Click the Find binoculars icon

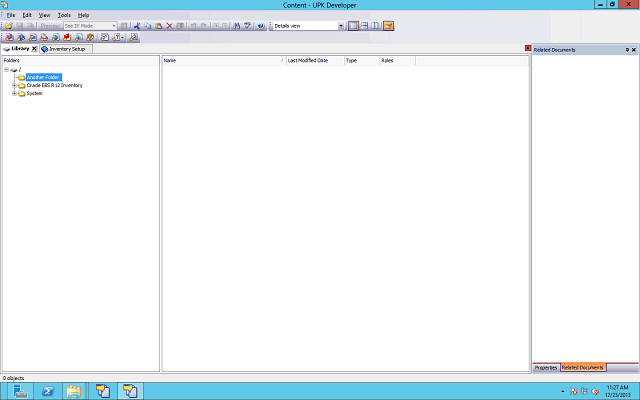click(x=236, y=26)
